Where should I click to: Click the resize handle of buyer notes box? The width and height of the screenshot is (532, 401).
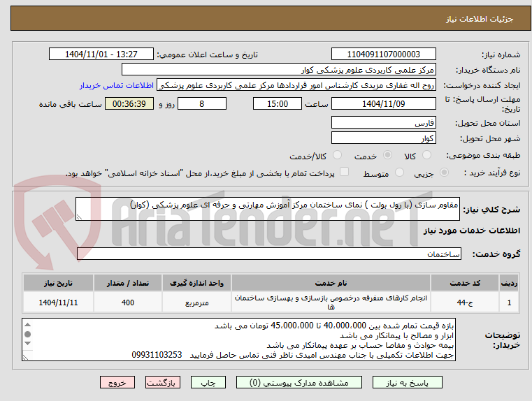(25, 357)
